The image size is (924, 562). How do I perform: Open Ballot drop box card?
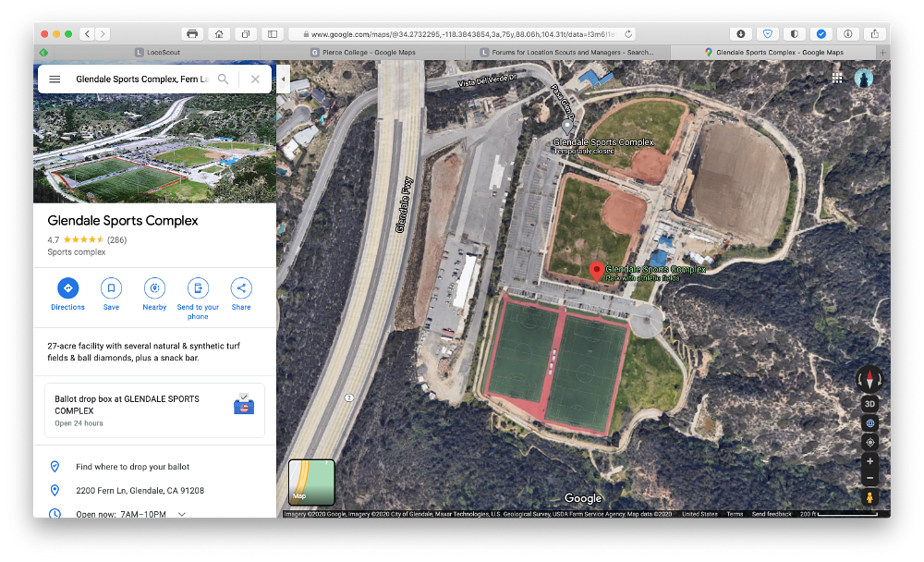click(x=154, y=410)
